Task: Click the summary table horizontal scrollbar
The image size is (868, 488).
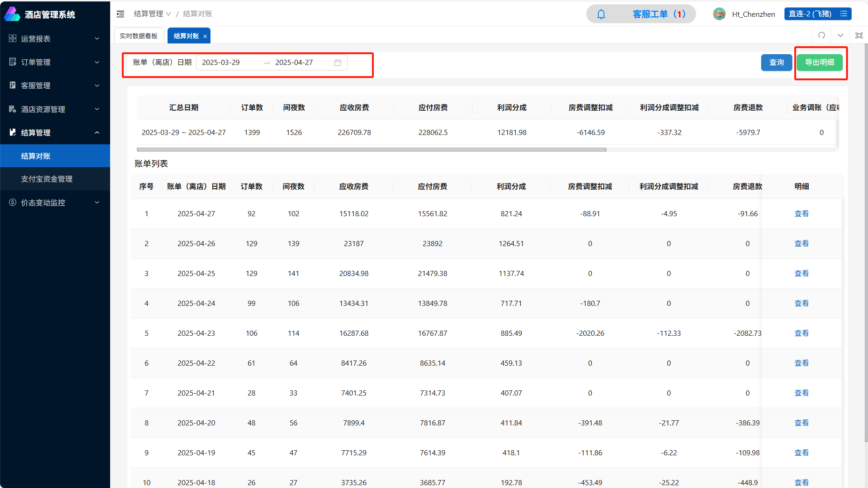Action: tap(371, 150)
